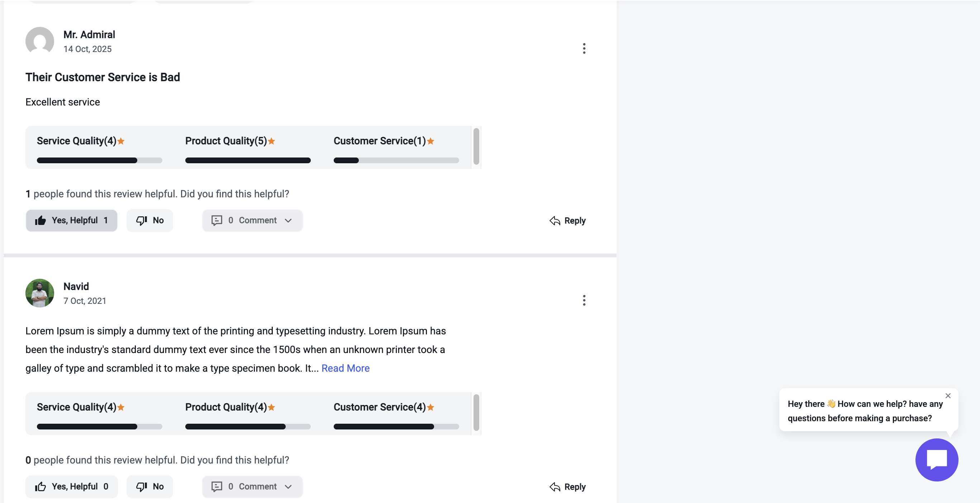The width and height of the screenshot is (980, 503).
Task: Click the thumbs-up icon on Mr. Admiral's review
Action: coord(41,220)
